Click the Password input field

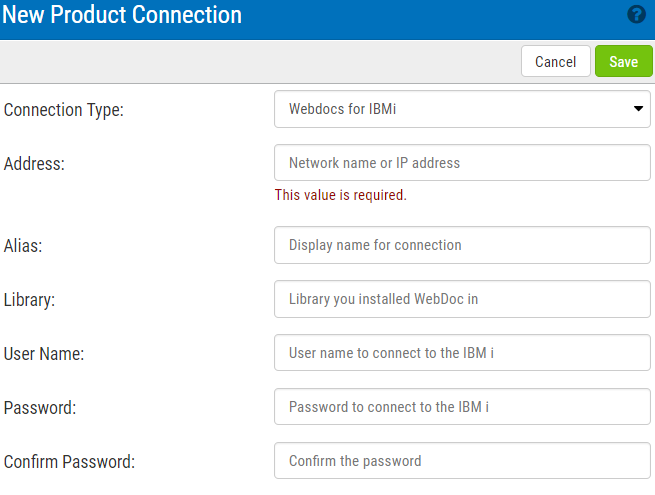[x=462, y=407]
